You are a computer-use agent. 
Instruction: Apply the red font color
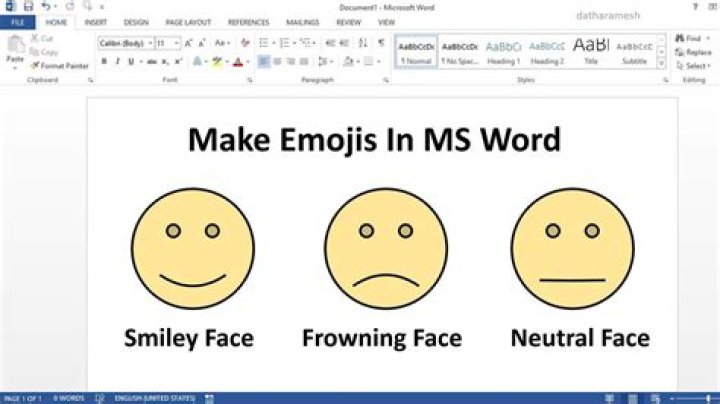click(x=237, y=62)
